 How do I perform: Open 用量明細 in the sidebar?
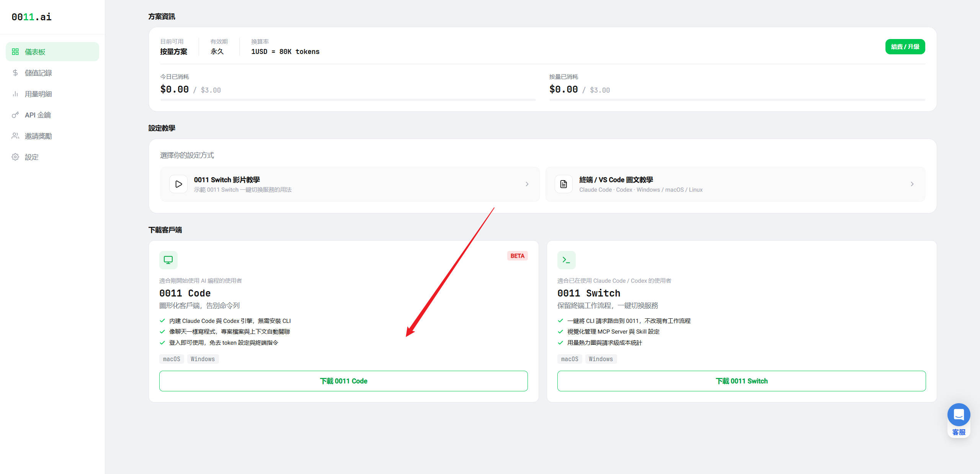[52, 94]
